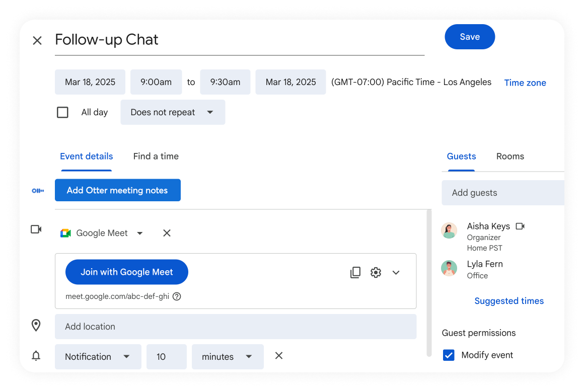Image resolution: width=584 pixels, height=392 pixels.
Task: Open Google Meet video call settings gear
Action: click(x=376, y=273)
